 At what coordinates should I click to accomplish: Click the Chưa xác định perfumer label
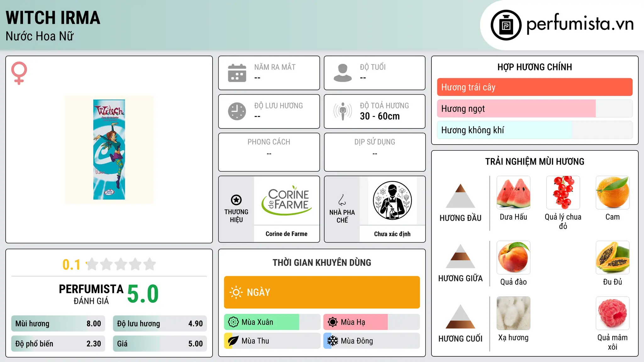(x=392, y=234)
